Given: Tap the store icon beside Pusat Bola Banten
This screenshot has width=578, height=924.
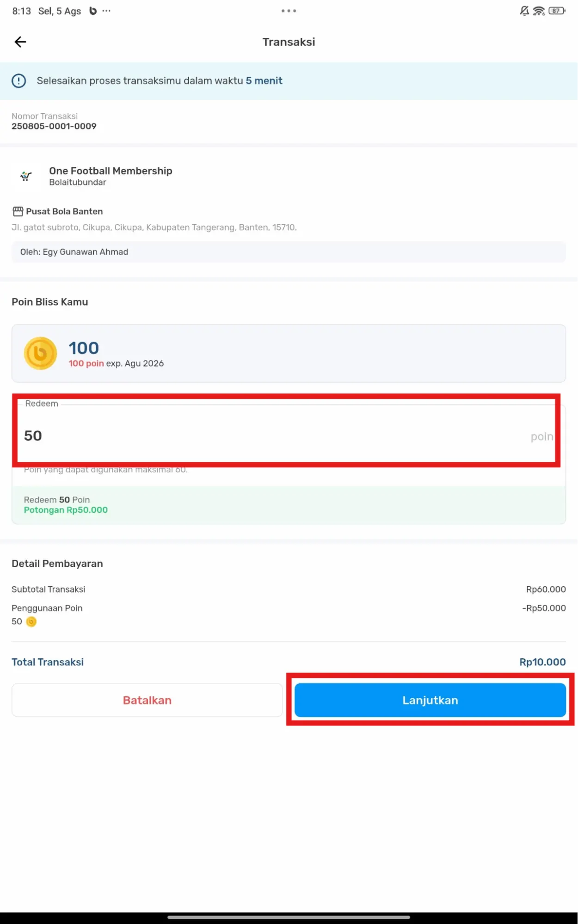Looking at the screenshot, I should pyautogui.click(x=18, y=212).
